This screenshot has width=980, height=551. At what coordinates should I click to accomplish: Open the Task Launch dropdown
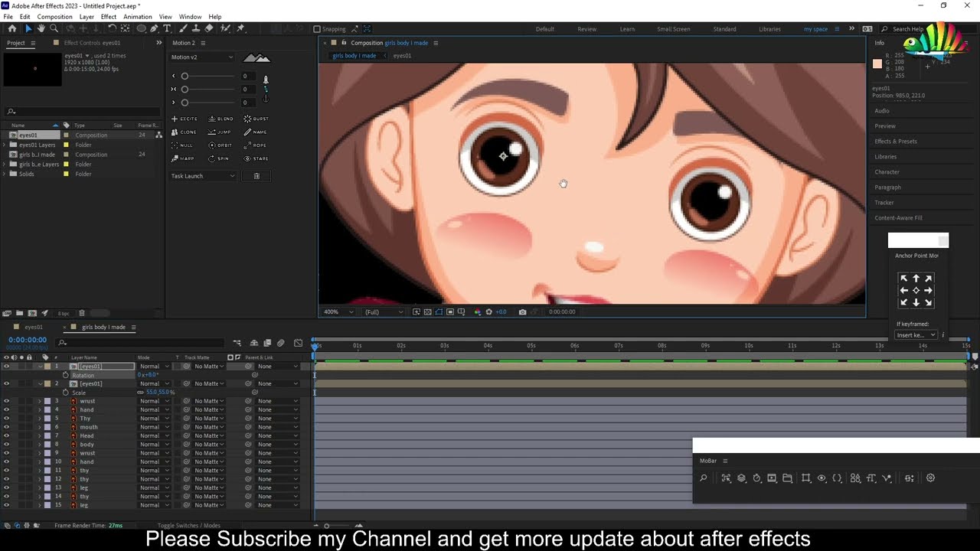pos(204,176)
